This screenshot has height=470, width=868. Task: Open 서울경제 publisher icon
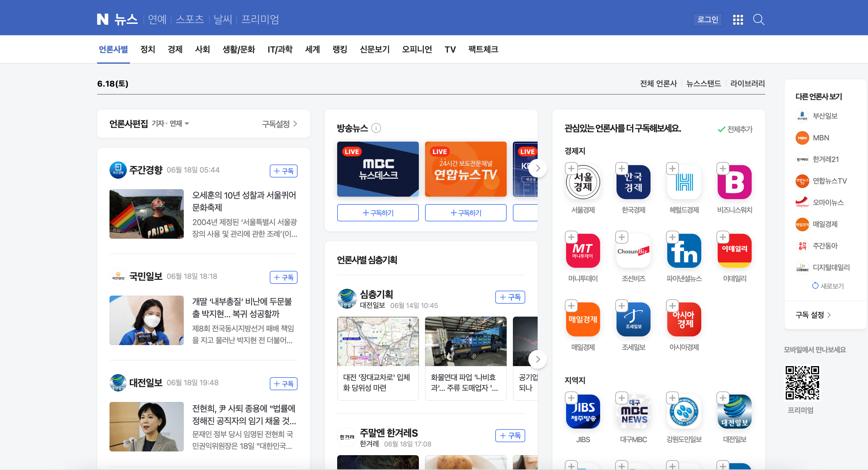(x=583, y=182)
